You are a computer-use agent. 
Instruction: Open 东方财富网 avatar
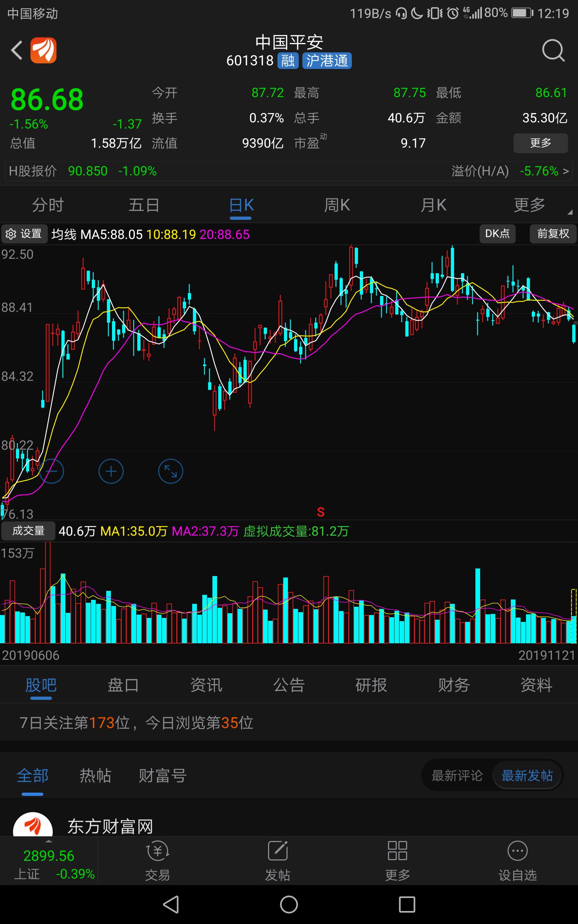(33, 825)
